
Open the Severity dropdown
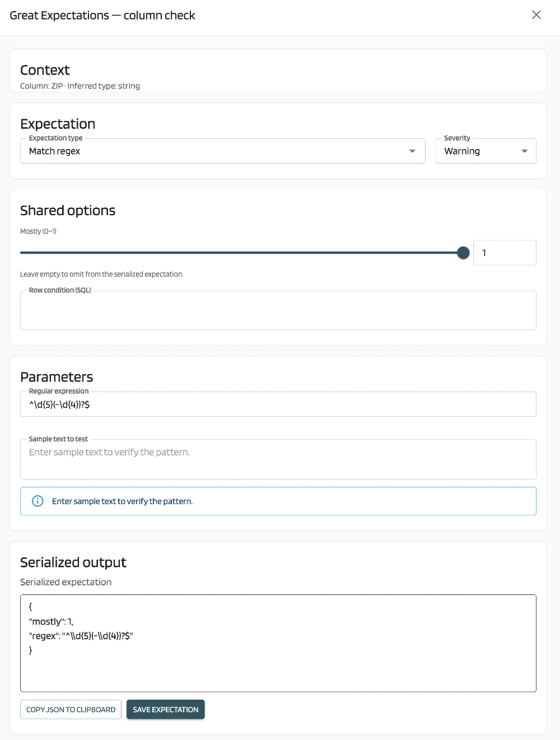tap(486, 151)
